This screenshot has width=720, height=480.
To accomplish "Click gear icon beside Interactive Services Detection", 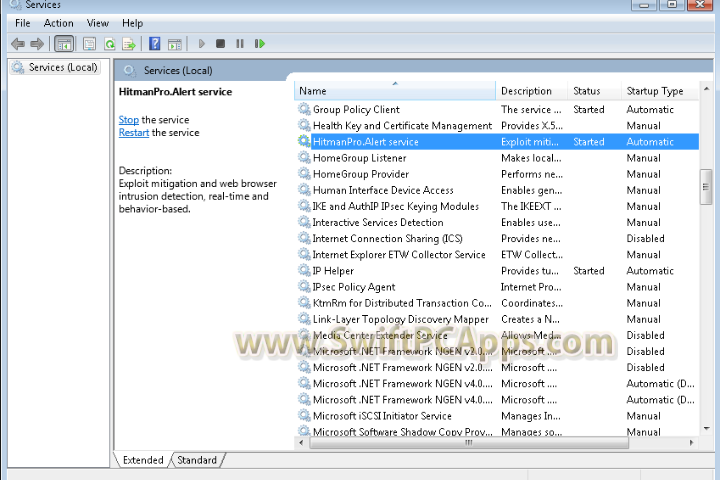I will tap(304, 222).
